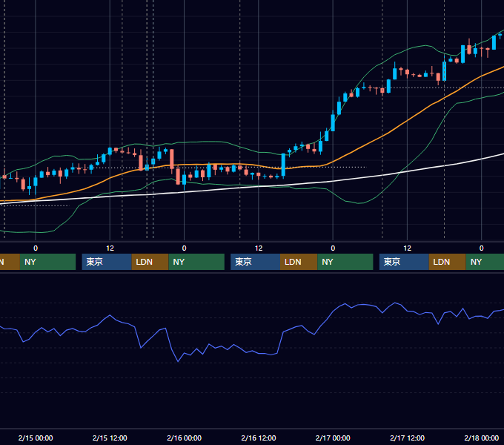The width and height of the screenshot is (504, 445).
Task: Click the LDN session block following 2/15 東京
Action: coord(150,262)
